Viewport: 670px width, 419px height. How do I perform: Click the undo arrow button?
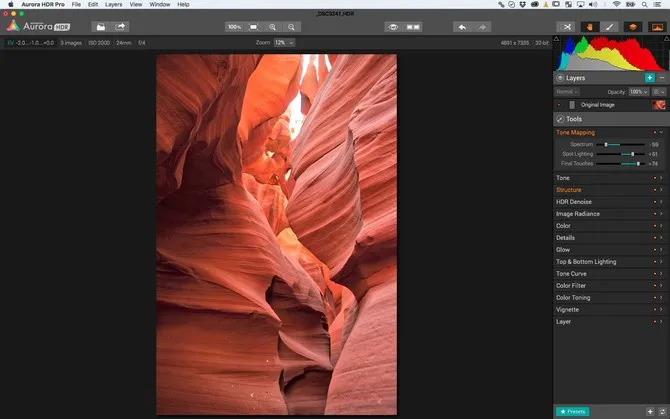coord(461,27)
